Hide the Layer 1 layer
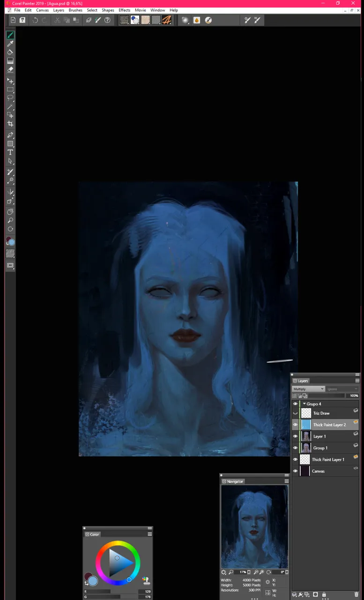 [295, 436]
